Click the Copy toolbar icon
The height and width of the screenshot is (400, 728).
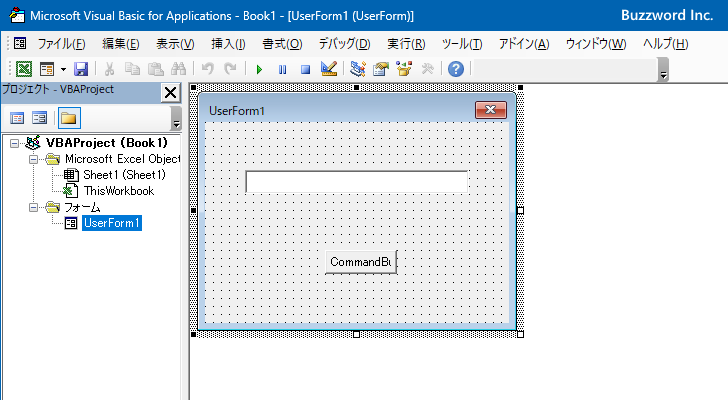click(132, 69)
